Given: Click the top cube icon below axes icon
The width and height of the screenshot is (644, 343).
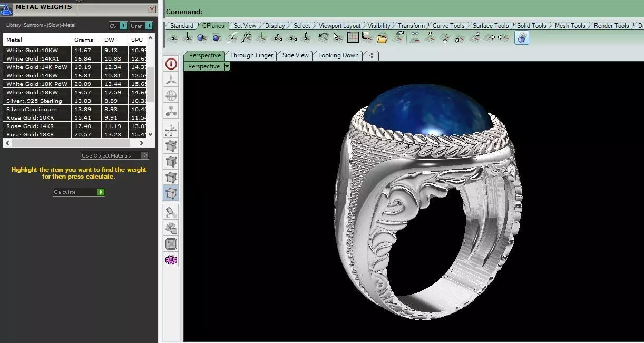Looking at the screenshot, I should tap(171, 146).
